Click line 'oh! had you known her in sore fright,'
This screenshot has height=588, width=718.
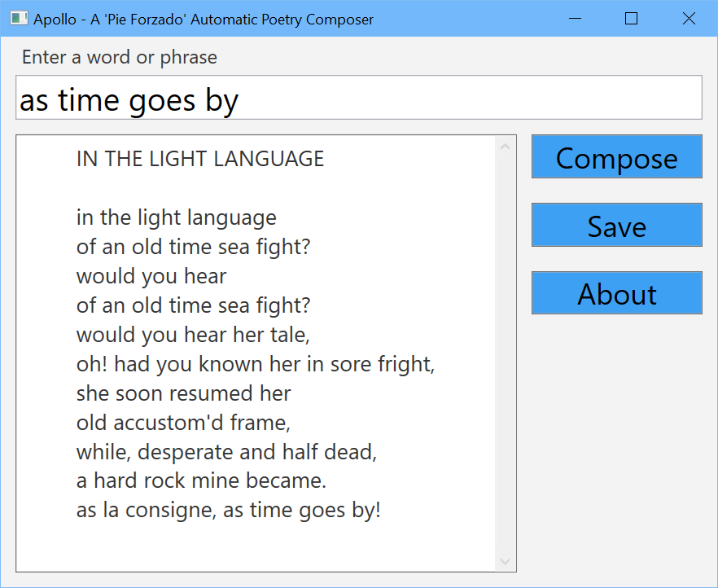(x=256, y=365)
